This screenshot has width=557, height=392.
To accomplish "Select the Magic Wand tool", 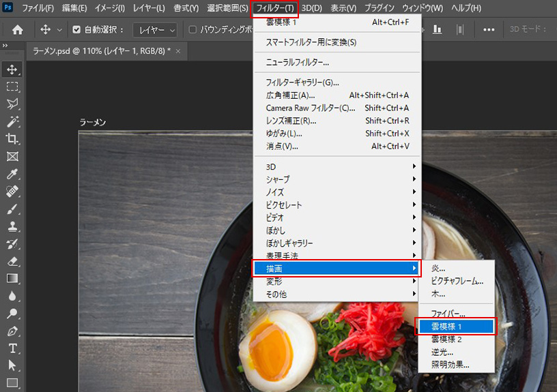I will tap(12, 121).
